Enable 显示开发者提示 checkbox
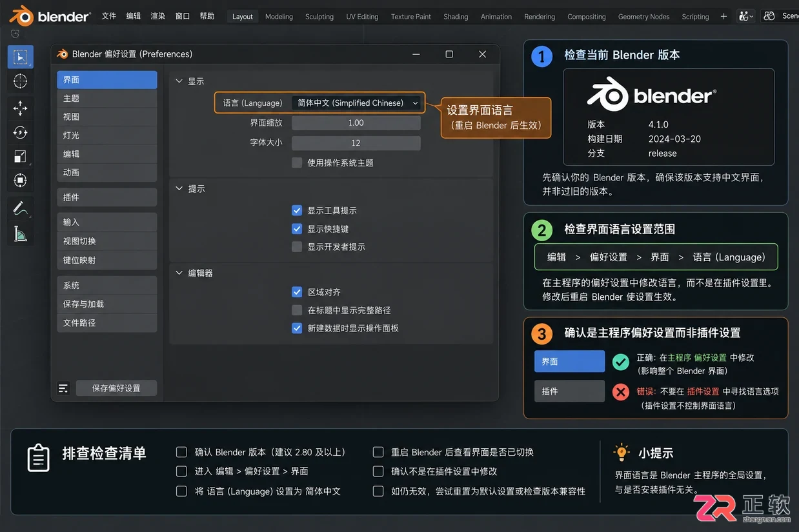This screenshot has width=799, height=532. coord(297,246)
